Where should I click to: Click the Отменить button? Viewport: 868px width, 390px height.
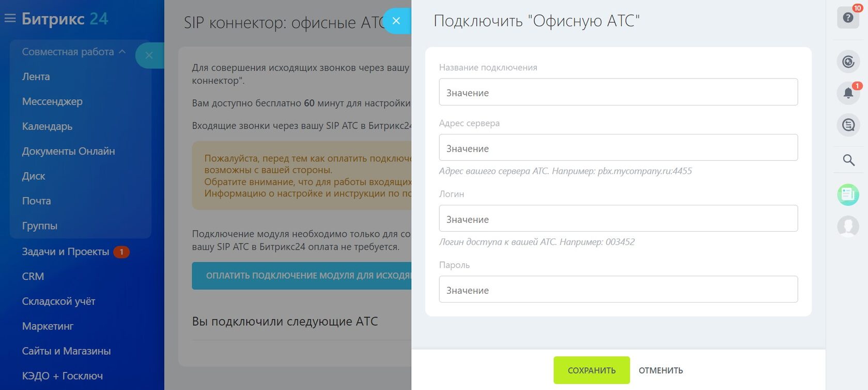tap(661, 370)
